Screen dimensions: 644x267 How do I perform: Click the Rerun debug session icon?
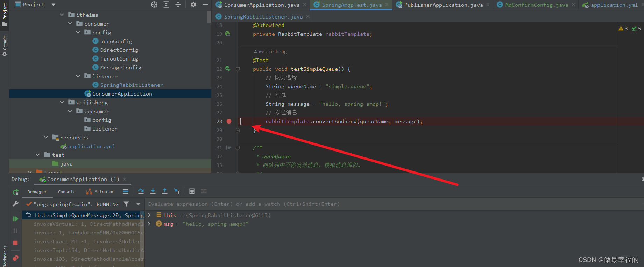[x=15, y=192]
